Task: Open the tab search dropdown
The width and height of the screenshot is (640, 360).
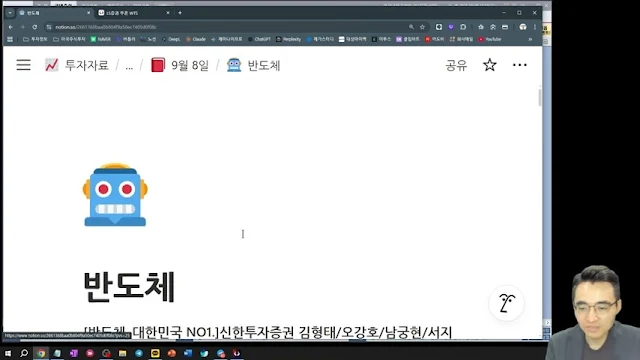Action: pyautogui.click(x=10, y=13)
